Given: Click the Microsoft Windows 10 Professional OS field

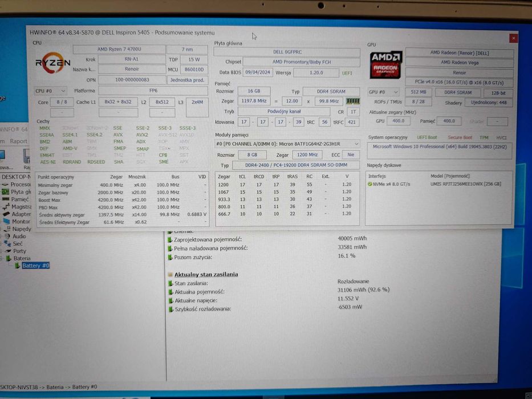Looking at the screenshot, I should click(440, 150).
